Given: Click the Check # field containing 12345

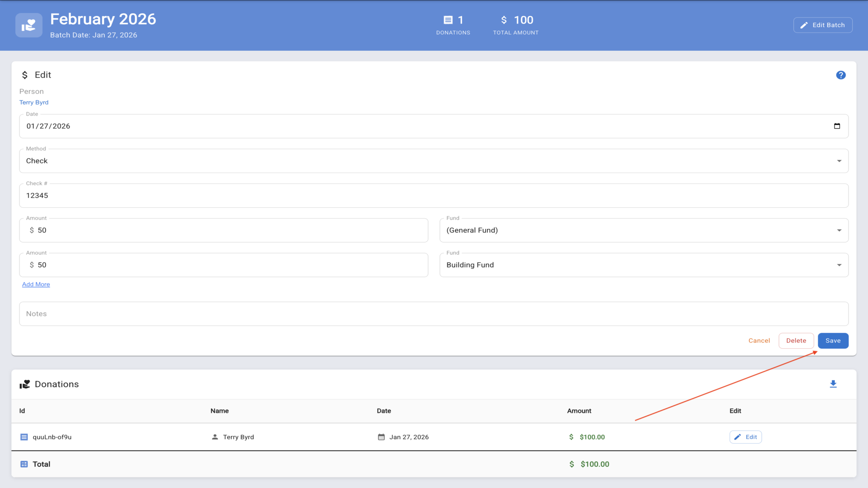Looking at the screenshot, I should [433, 196].
